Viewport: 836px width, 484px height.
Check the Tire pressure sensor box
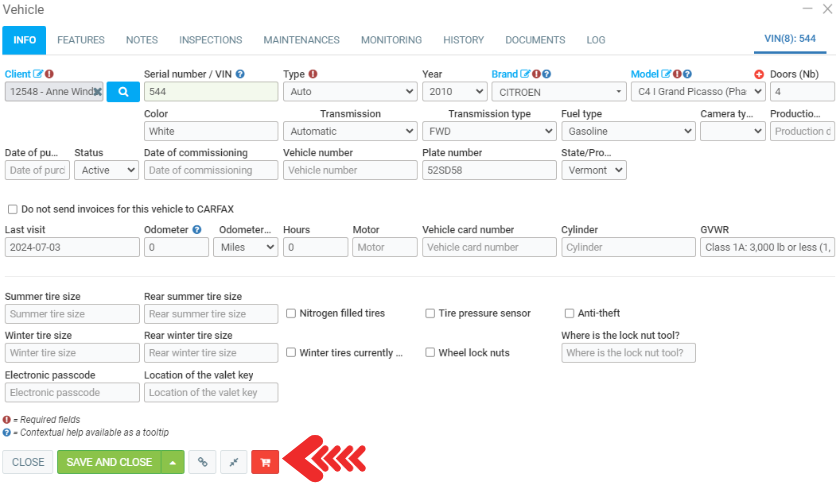tap(430, 313)
